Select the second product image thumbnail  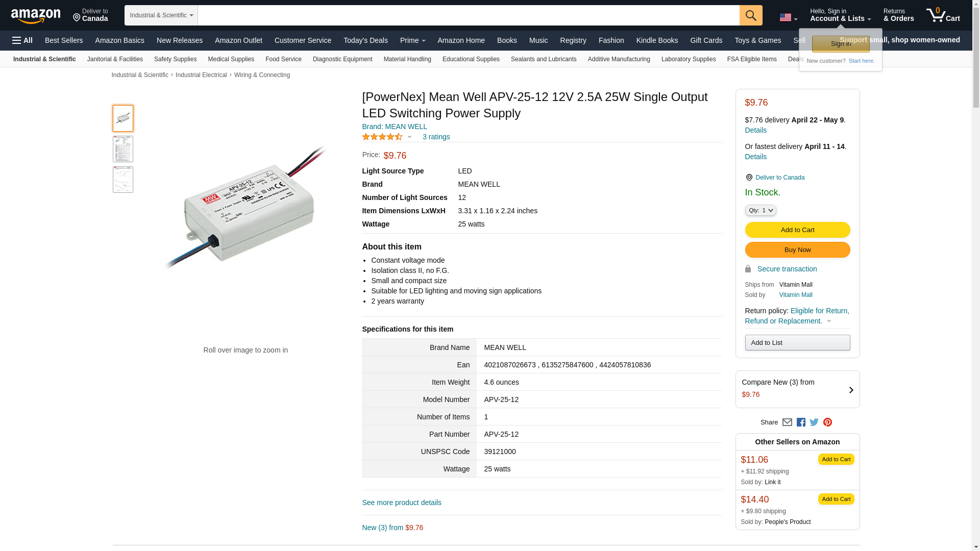click(x=123, y=149)
